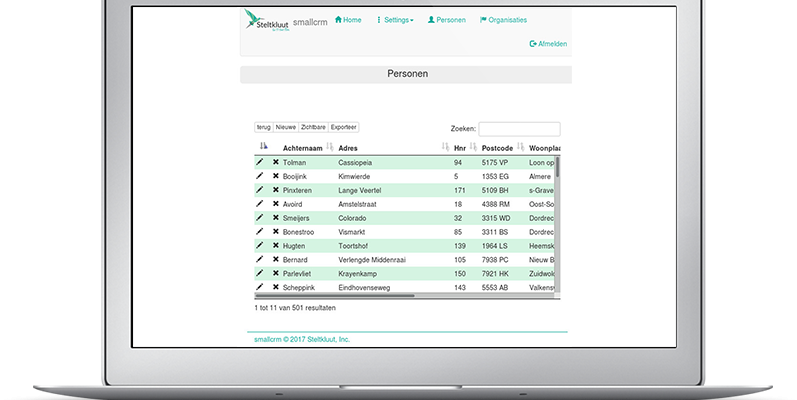This screenshot has width=797, height=400.
Task: Sort table by Hnr column
Action: (x=459, y=148)
